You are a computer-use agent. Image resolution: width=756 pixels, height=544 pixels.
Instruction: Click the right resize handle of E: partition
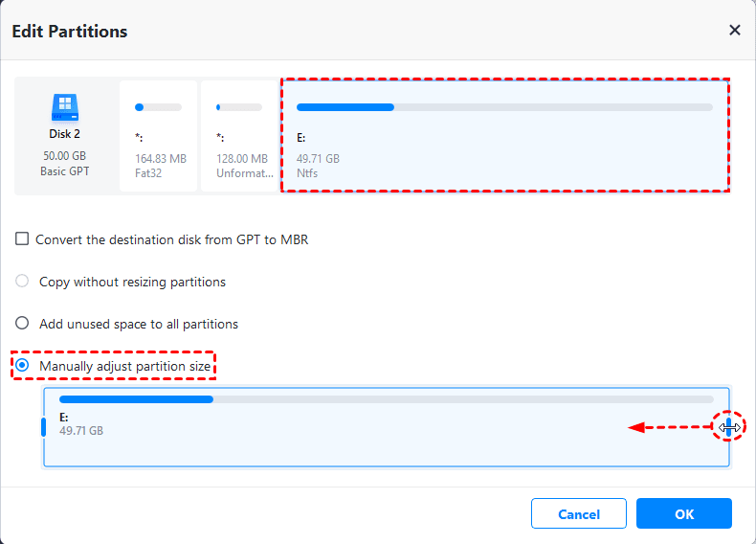[x=727, y=427]
